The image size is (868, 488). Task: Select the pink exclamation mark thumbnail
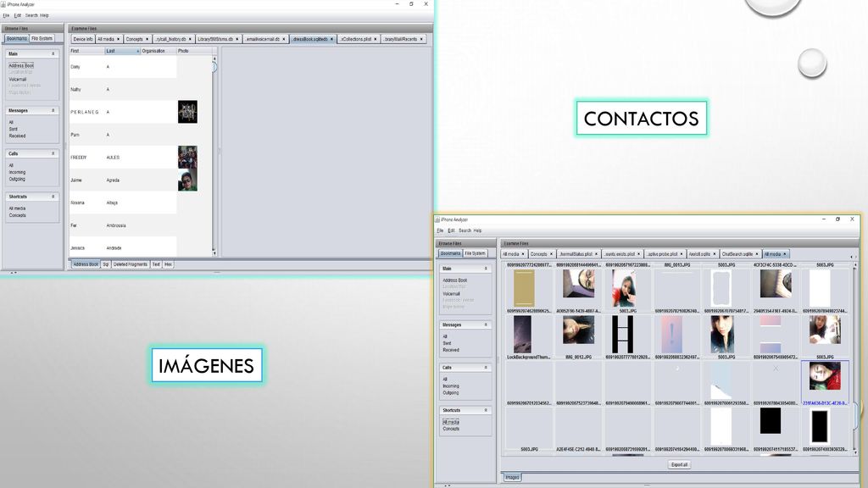(x=671, y=334)
